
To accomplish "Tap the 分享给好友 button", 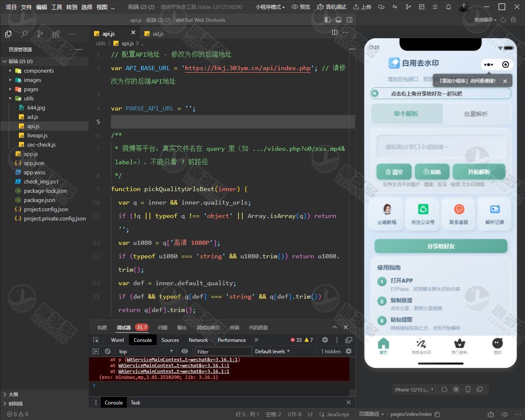I will click(441, 246).
